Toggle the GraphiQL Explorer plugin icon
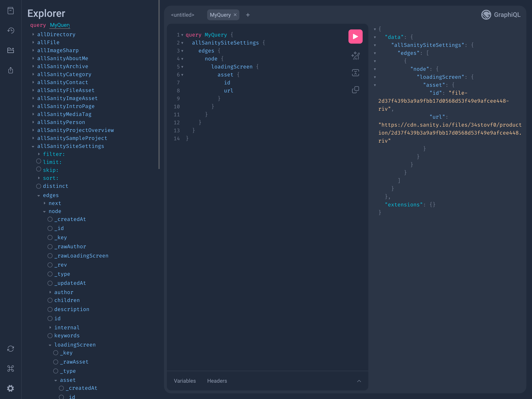This screenshot has width=532, height=399. click(11, 50)
